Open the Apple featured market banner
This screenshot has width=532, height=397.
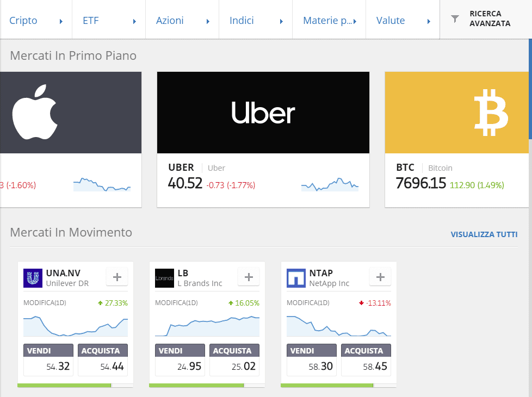(71, 113)
